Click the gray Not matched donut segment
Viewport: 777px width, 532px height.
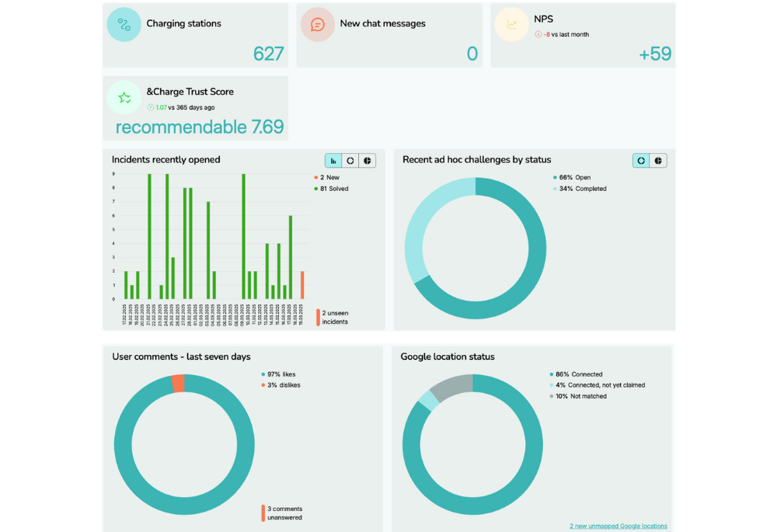[454, 386]
